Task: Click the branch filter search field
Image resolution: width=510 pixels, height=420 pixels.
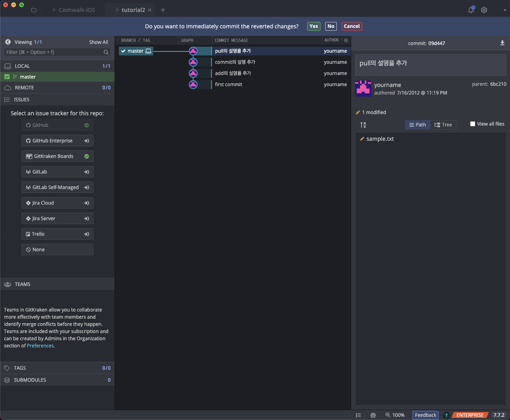Action: coord(54,52)
